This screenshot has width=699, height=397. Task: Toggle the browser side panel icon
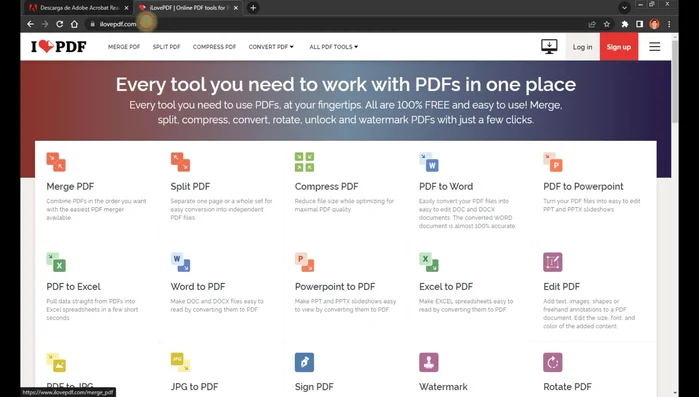pyautogui.click(x=640, y=24)
